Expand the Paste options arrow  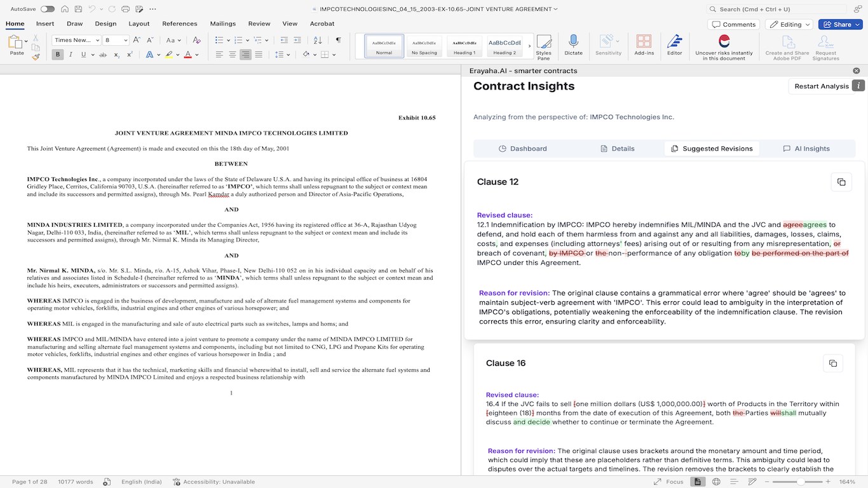27,41
